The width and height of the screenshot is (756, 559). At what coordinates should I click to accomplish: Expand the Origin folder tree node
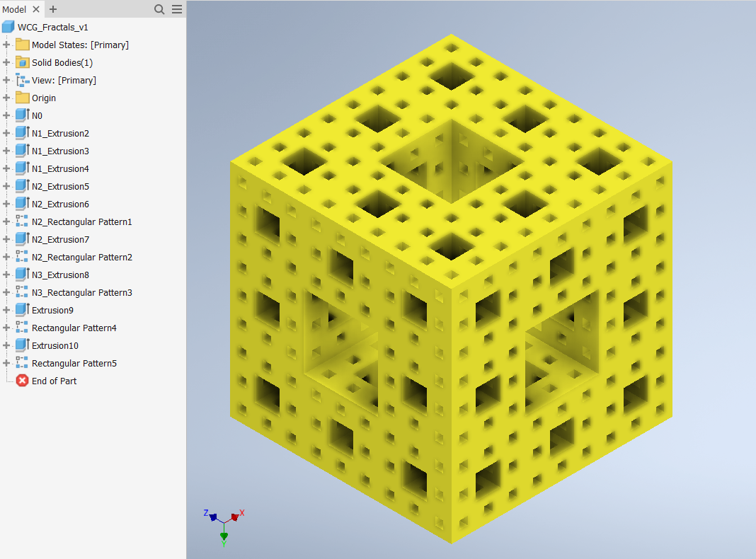[x=6, y=98]
